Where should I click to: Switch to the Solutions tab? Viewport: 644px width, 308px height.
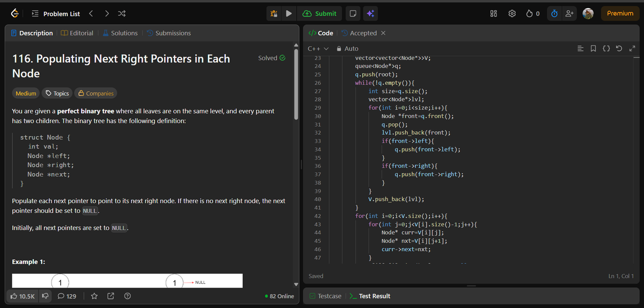120,33
